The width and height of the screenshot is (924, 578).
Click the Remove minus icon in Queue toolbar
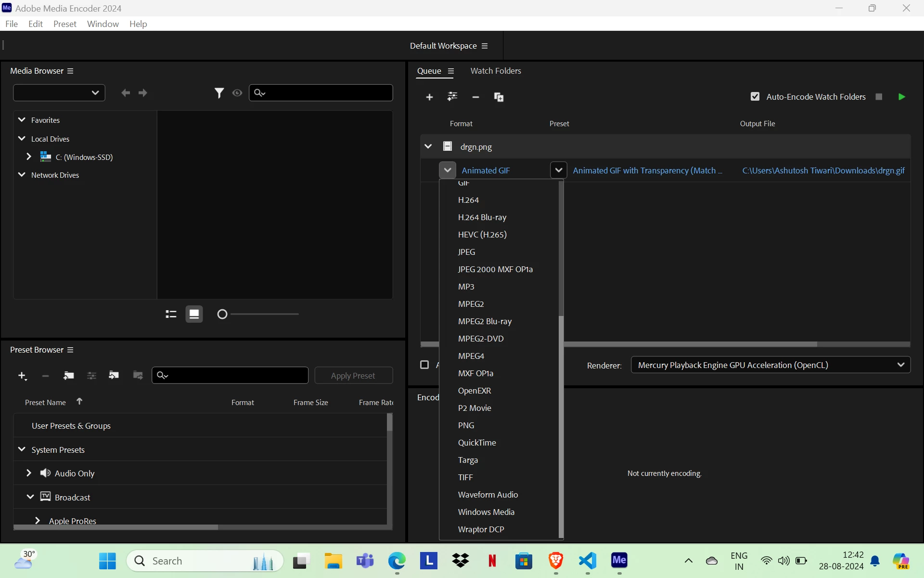(475, 97)
